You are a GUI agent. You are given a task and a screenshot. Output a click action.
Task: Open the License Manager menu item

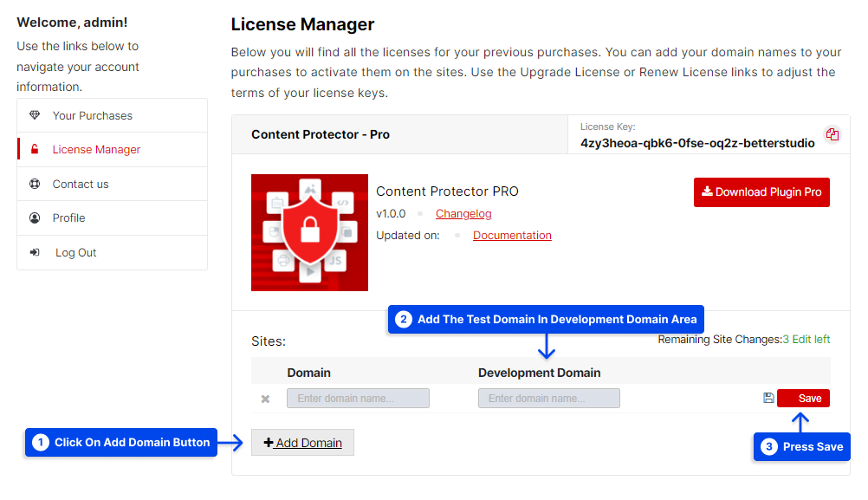[113, 150]
